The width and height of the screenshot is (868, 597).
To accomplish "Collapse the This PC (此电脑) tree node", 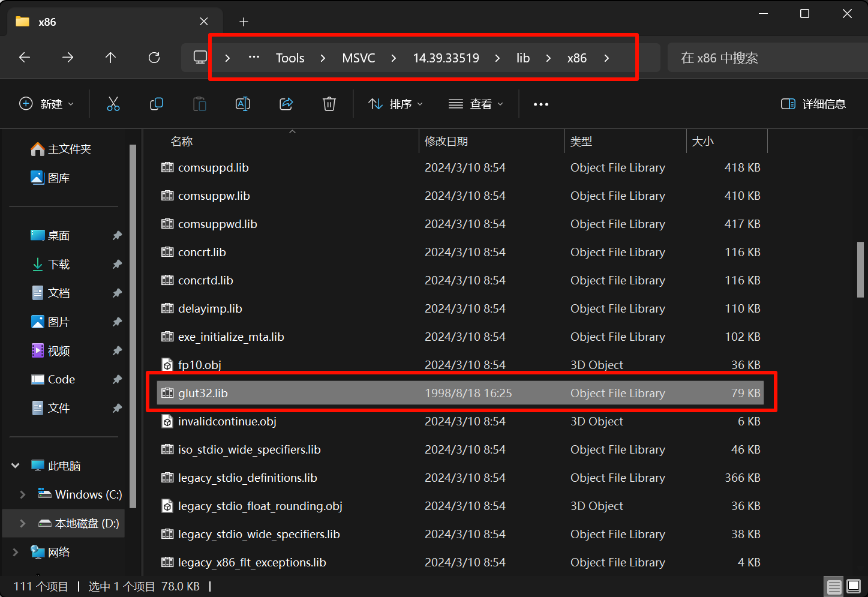I will [x=16, y=466].
